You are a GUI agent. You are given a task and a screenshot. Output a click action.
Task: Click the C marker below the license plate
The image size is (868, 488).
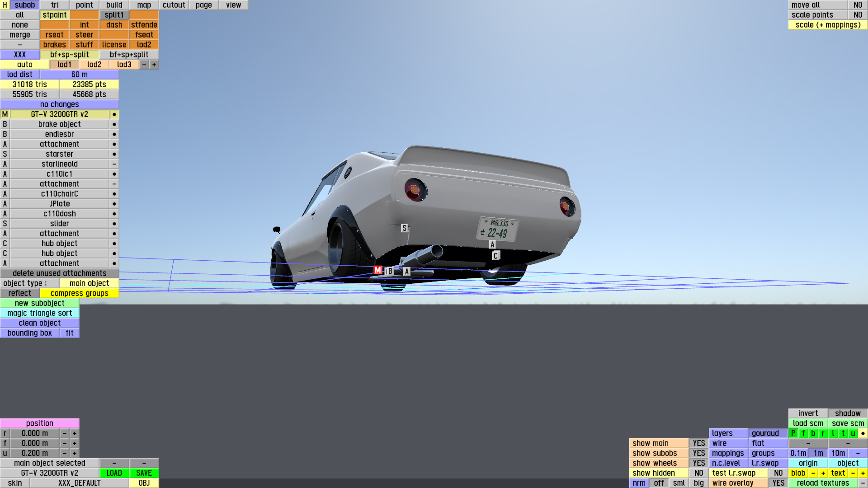[495, 256]
